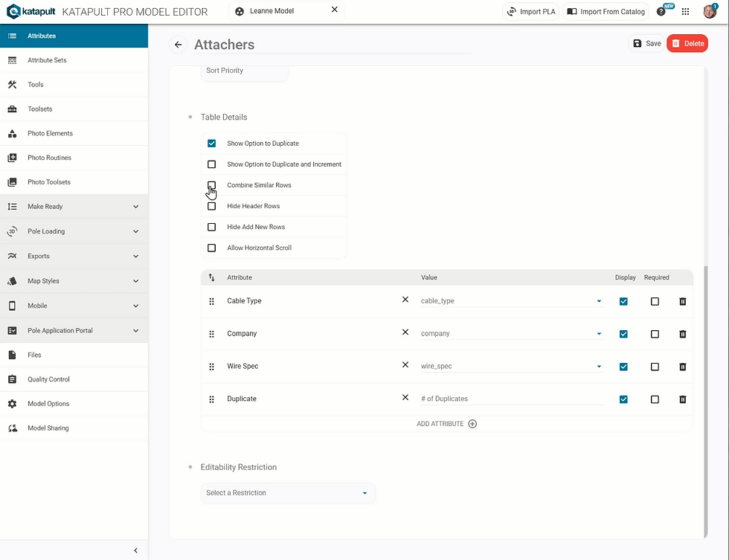
Task: Open Model Sharing in sidebar
Action: click(74, 428)
